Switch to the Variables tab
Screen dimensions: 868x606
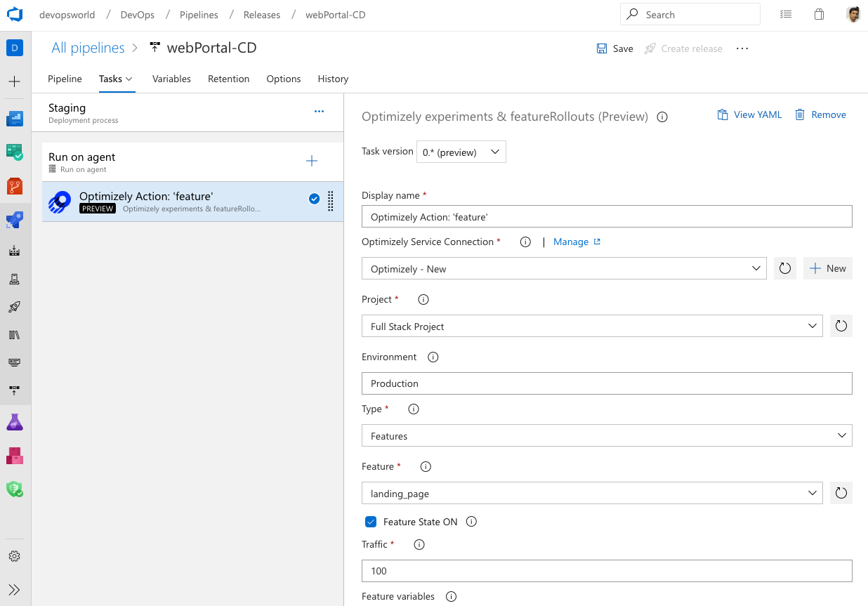(171, 79)
